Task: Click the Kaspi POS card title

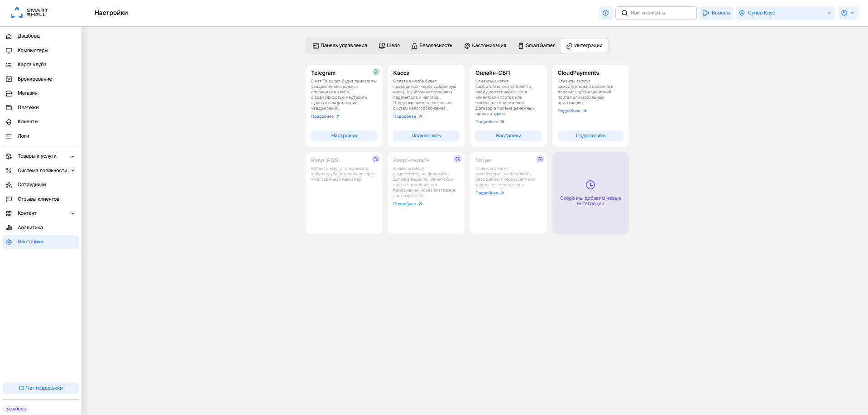Action: click(325, 160)
